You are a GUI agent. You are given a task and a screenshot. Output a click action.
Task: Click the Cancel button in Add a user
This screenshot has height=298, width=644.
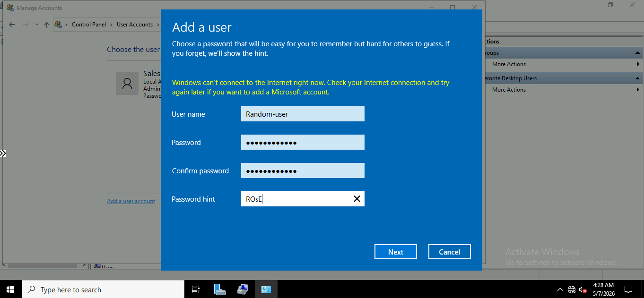pyautogui.click(x=449, y=252)
